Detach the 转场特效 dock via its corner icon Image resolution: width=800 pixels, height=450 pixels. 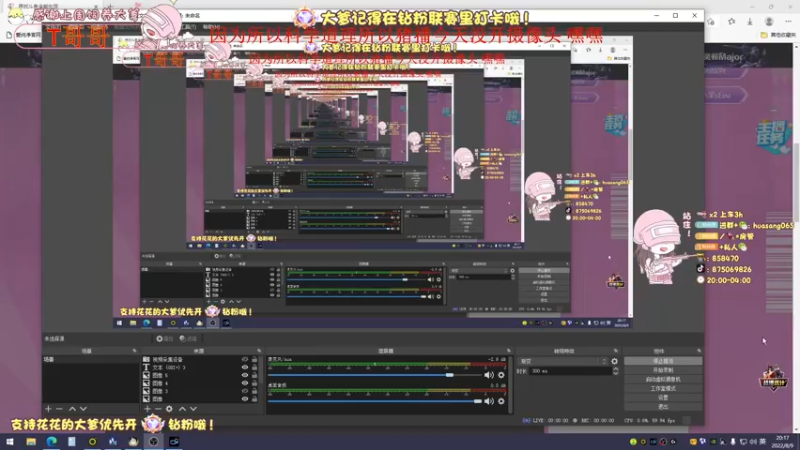(616, 351)
